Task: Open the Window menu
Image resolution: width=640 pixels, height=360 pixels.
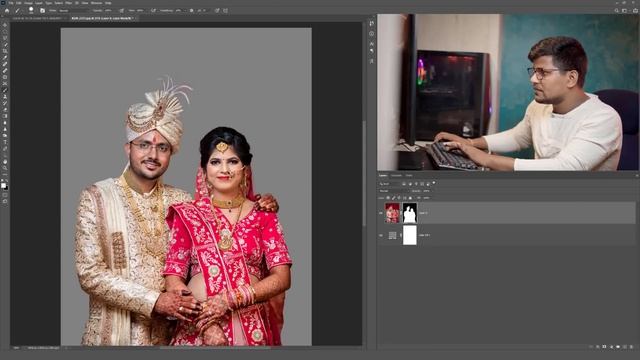Action: click(96, 3)
